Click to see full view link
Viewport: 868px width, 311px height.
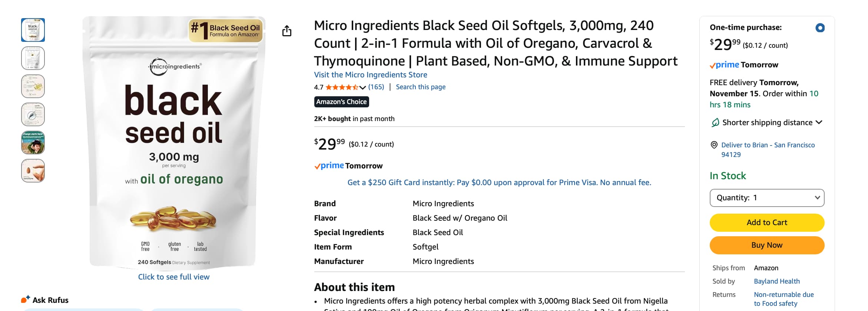[173, 277]
